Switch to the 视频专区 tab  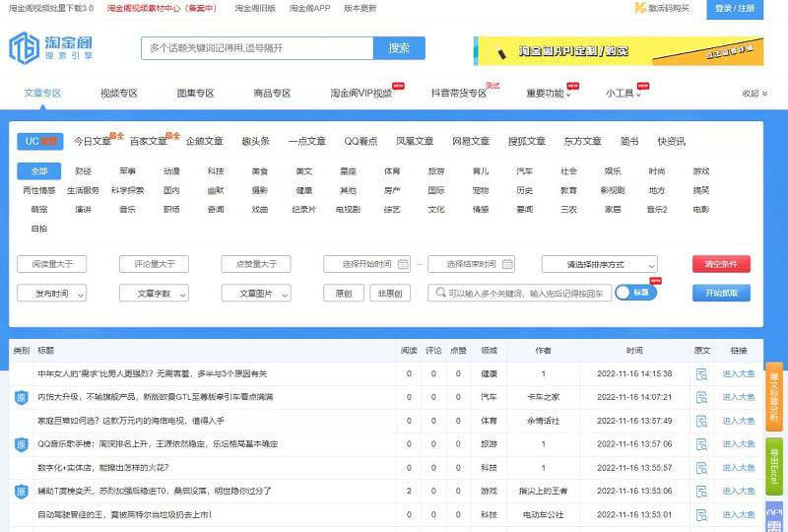click(x=118, y=94)
